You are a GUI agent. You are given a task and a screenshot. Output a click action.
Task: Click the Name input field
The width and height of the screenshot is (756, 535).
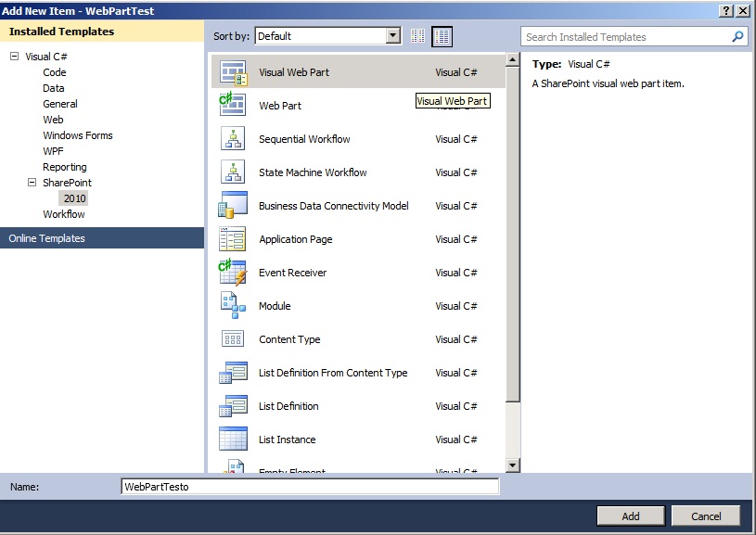[310, 487]
